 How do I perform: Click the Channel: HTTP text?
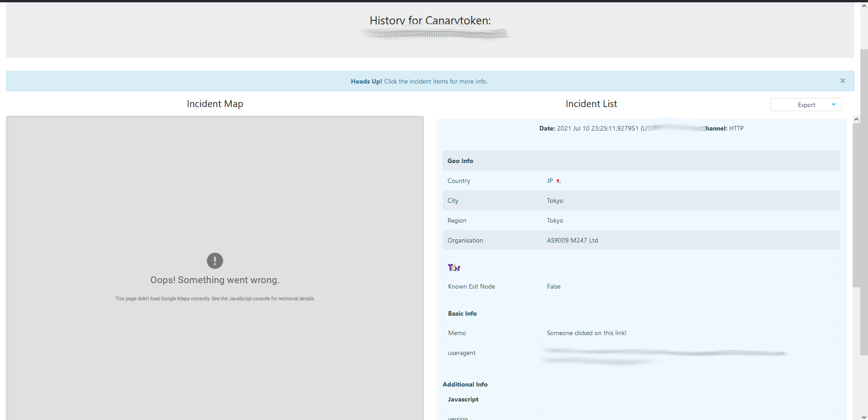(x=722, y=128)
